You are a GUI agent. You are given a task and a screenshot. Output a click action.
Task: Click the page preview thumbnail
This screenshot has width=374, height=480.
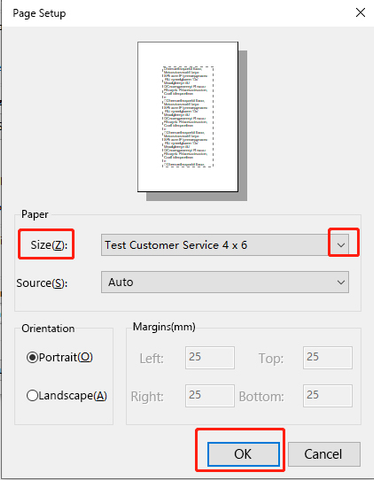point(188,117)
